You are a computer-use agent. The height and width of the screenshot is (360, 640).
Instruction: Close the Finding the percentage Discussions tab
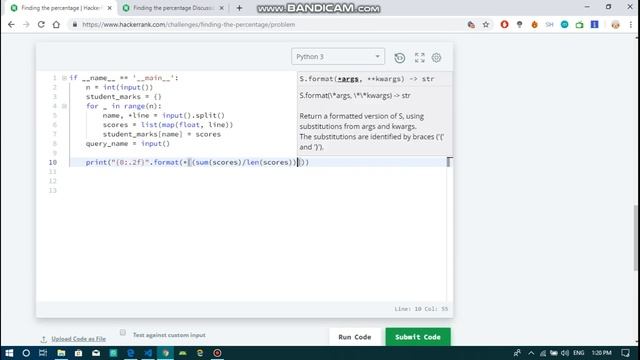pyautogui.click(x=222, y=8)
